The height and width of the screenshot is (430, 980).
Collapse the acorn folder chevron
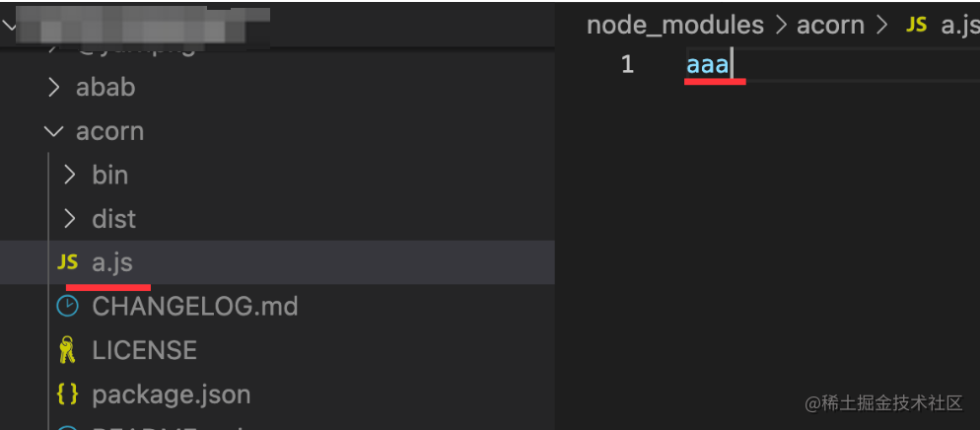coord(53,131)
